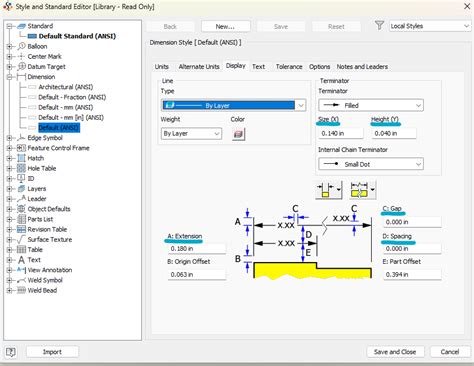
Task: Click the Dimension category icon
Action: coord(22,77)
